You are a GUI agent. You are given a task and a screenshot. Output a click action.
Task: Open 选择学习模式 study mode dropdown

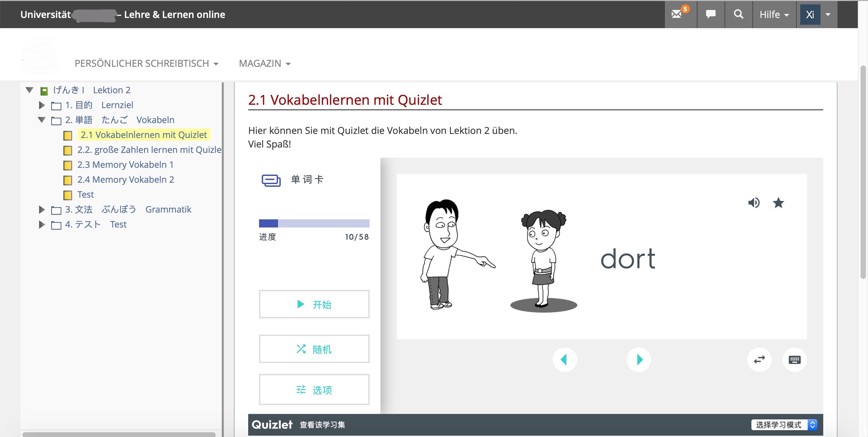pyautogui.click(x=784, y=425)
